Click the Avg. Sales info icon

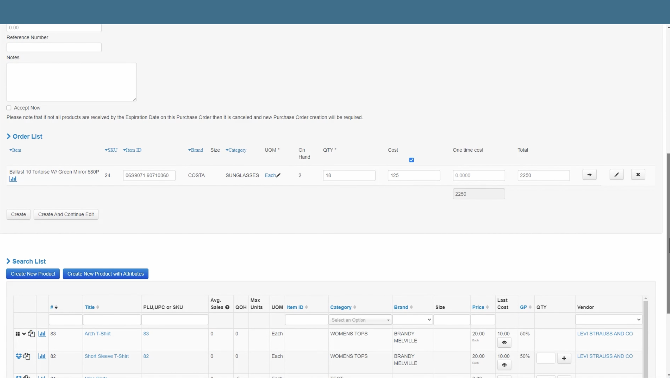(x=227, y=307)
